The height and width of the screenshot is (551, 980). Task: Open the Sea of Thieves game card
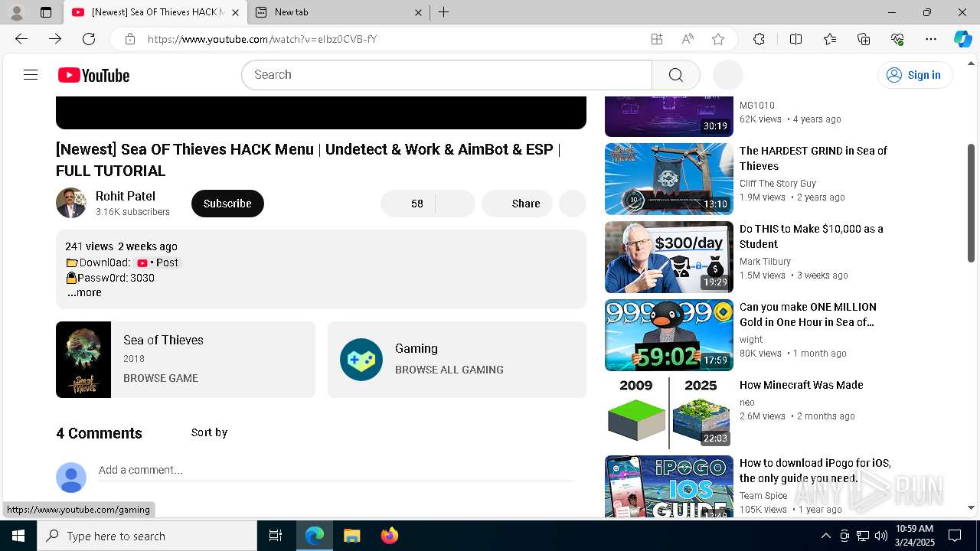tap(185, 360)
